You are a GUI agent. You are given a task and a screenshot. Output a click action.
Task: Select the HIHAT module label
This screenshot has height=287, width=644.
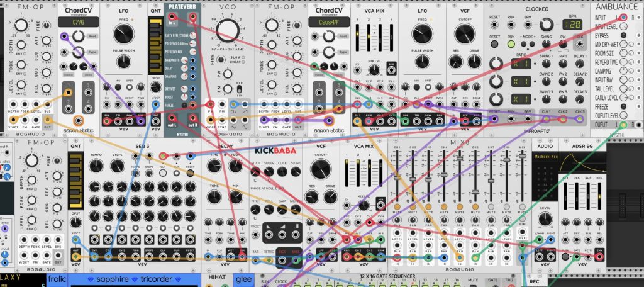coord(217,279)
